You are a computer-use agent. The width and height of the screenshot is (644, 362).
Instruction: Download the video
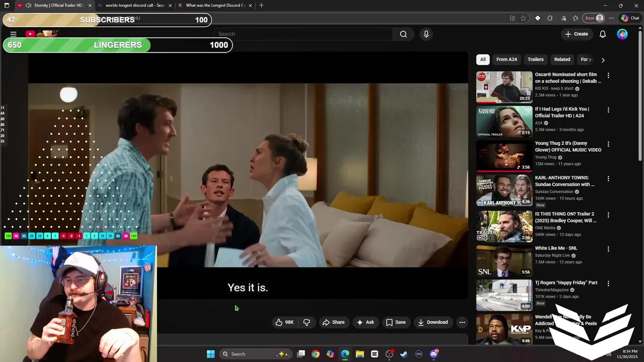tap(433, 322)
